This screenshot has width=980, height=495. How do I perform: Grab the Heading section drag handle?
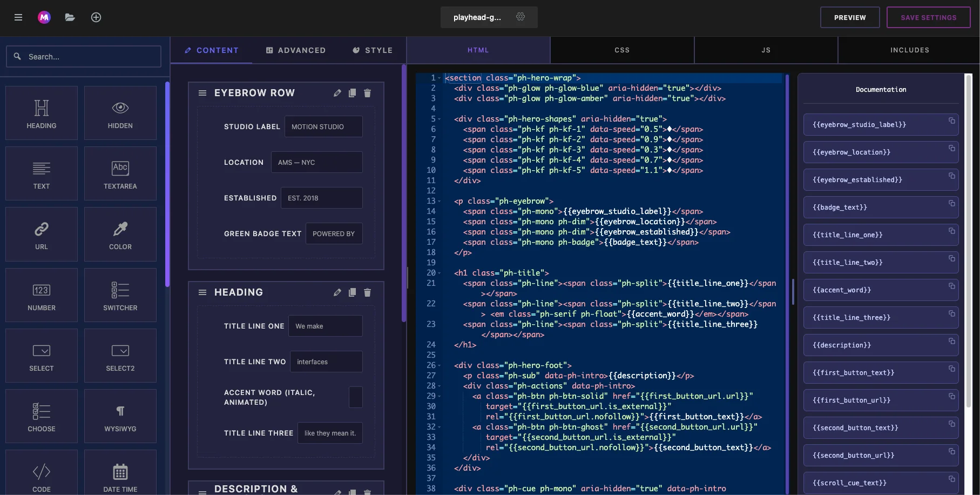click(202, 292)
